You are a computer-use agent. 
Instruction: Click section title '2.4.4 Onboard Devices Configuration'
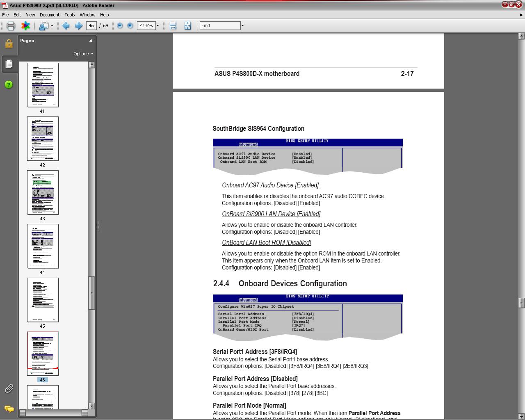pos(280,283)
